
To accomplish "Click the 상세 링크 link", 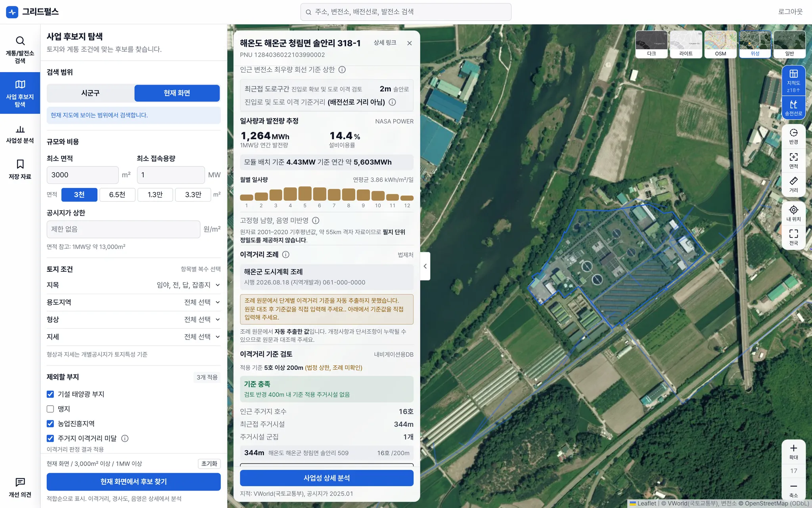I will click(385, 43).
